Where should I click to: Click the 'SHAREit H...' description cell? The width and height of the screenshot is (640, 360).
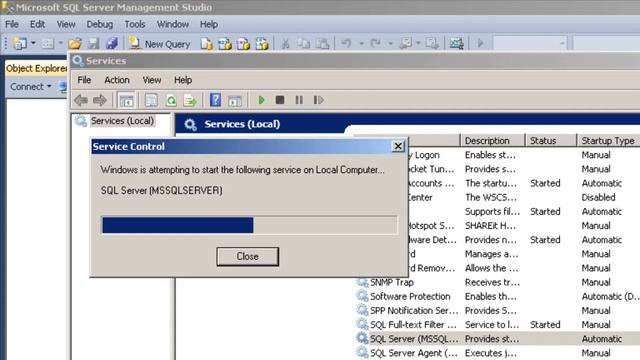point(490,226)
